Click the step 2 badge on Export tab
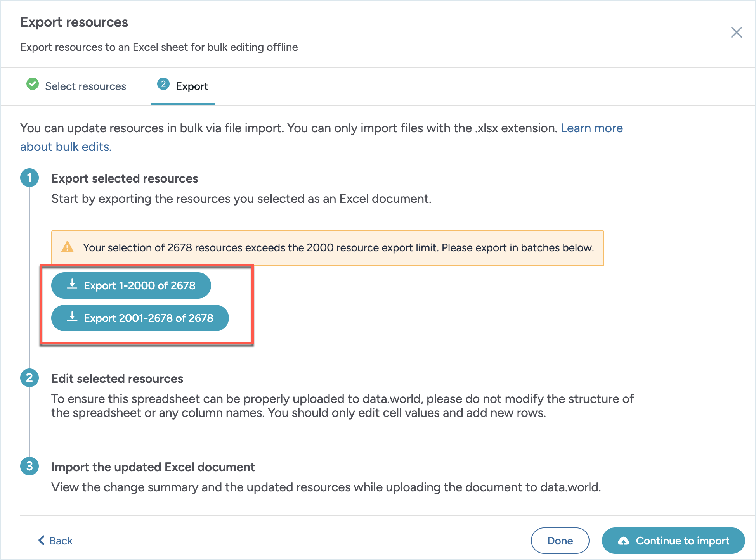Image resolution: width=756 pixels, height=560 pixels. [163, 84]
